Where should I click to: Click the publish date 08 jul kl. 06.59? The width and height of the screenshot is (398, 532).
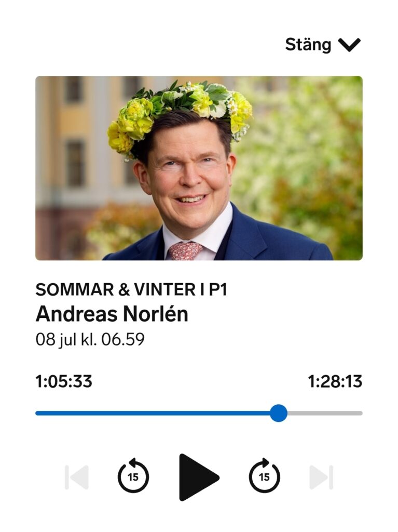(90, 339)
